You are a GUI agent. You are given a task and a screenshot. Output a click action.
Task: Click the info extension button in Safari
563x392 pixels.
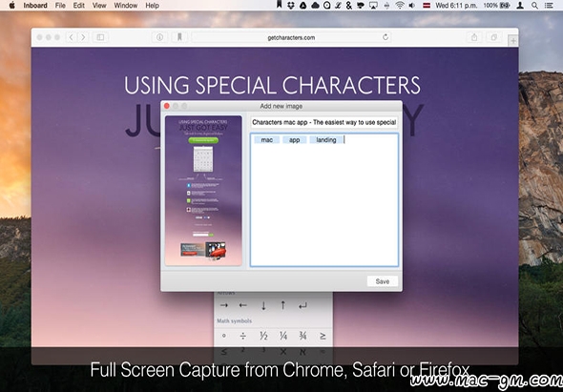159,37
